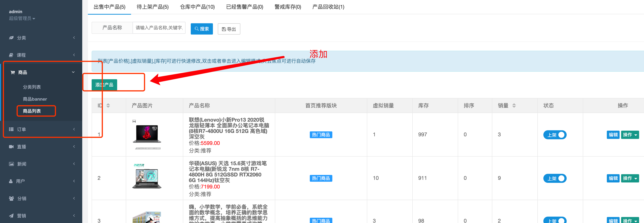
Task: Click 编辑 for Lenovo 小新Pro13
Action: click(x=613, y=135)
